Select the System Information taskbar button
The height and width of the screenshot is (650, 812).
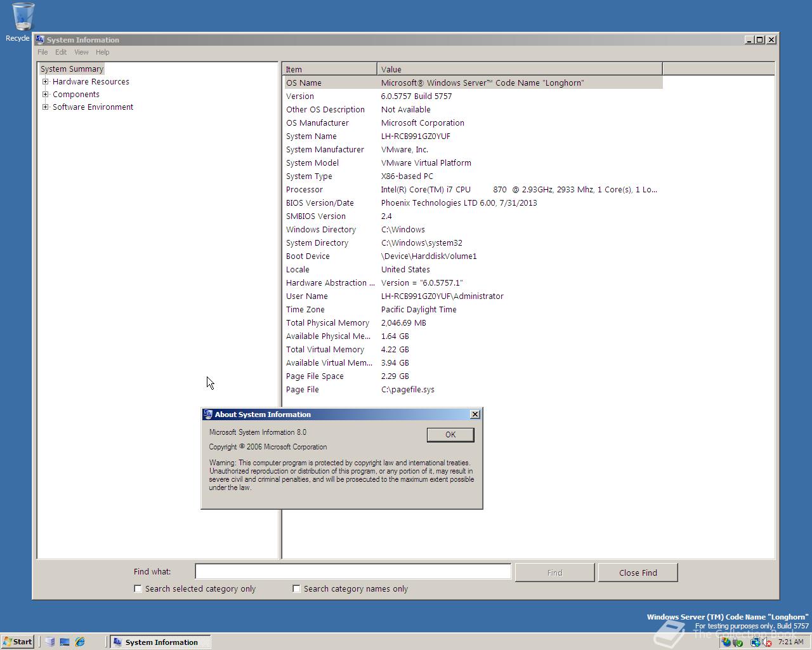[160, 642]
